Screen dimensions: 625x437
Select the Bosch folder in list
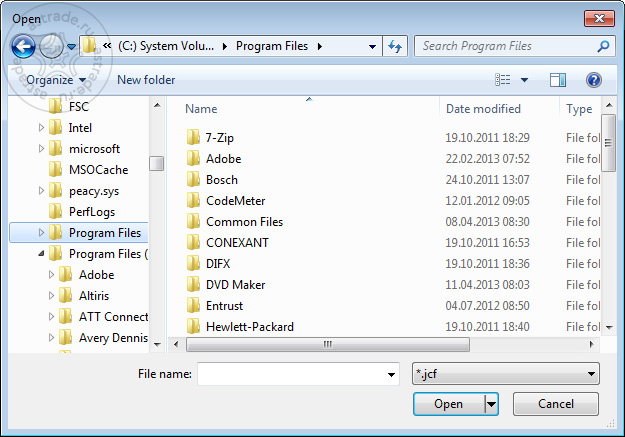pyautogui.click(x=222, y=180)
